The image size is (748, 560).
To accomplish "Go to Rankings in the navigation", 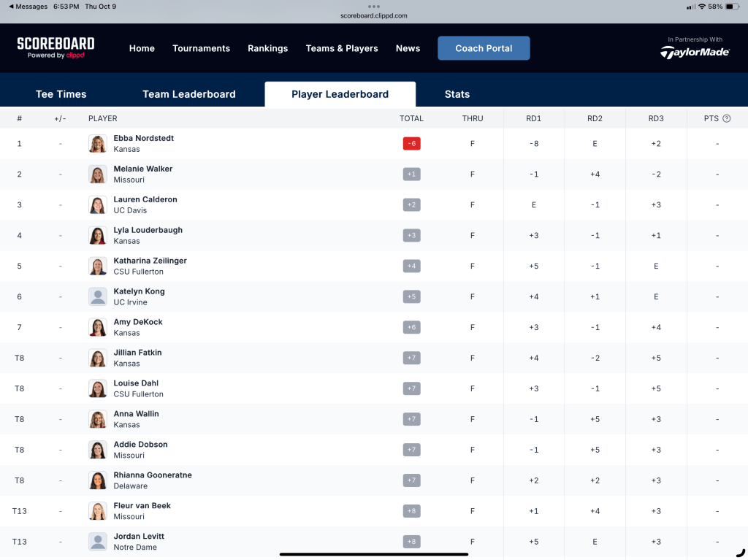I will click(x=267, y=48).
